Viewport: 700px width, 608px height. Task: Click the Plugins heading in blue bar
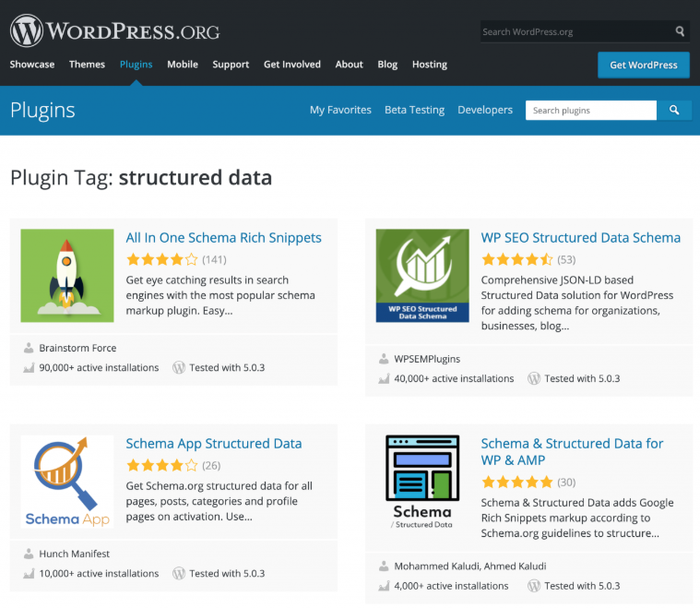click(x=42, y=111)
